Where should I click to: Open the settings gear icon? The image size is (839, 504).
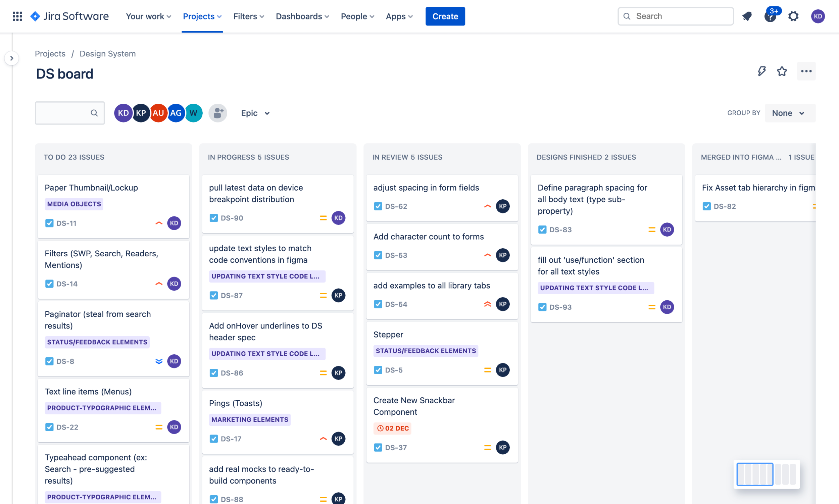[x=793, y=16]
